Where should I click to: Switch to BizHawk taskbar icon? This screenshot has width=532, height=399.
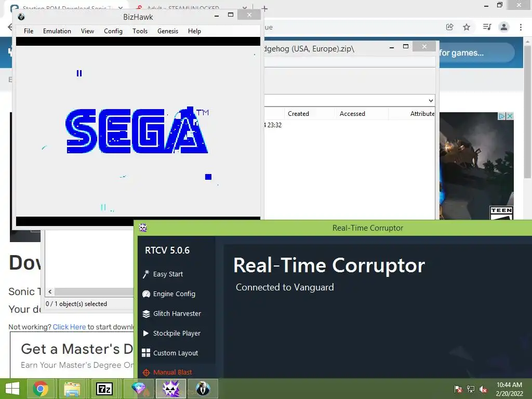point(203,389)
